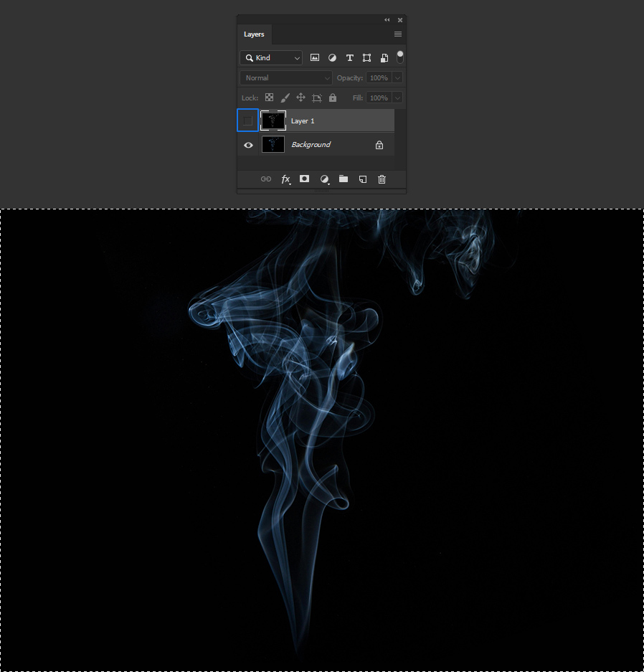Lock position move icon

[300, 98]
